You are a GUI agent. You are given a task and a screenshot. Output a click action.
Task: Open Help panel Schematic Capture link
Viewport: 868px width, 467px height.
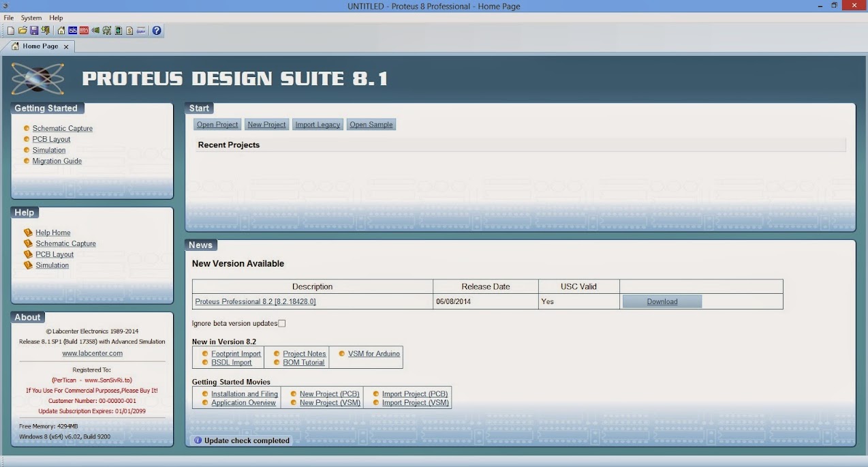66,243
